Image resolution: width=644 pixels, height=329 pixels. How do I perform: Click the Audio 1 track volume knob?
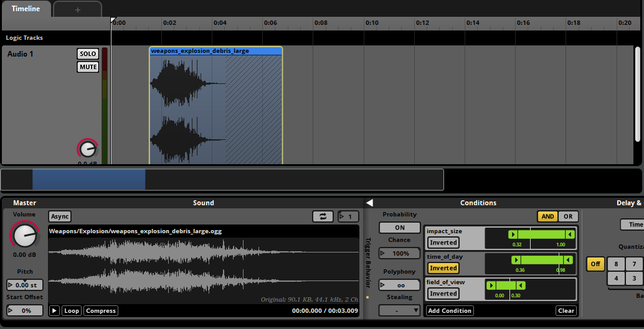(x=88, y=149)
